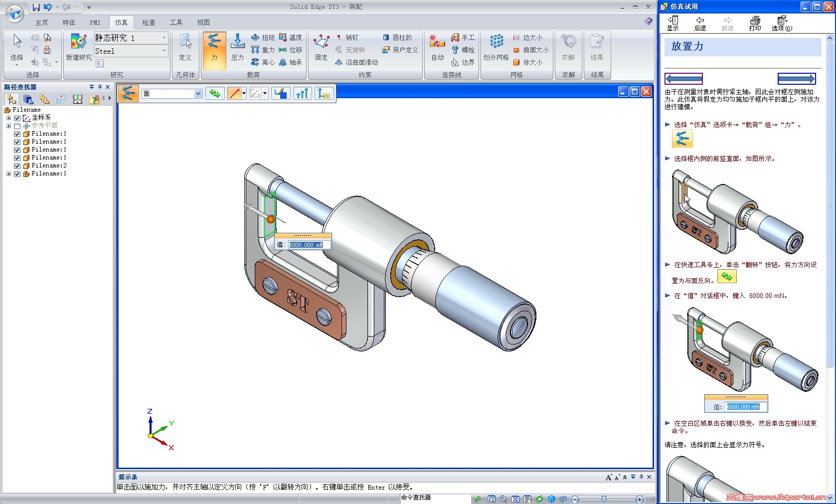Screen dimensions: 836x504
Task: Add a Fixed (固定) constraint
Action: tap(321, 49)
